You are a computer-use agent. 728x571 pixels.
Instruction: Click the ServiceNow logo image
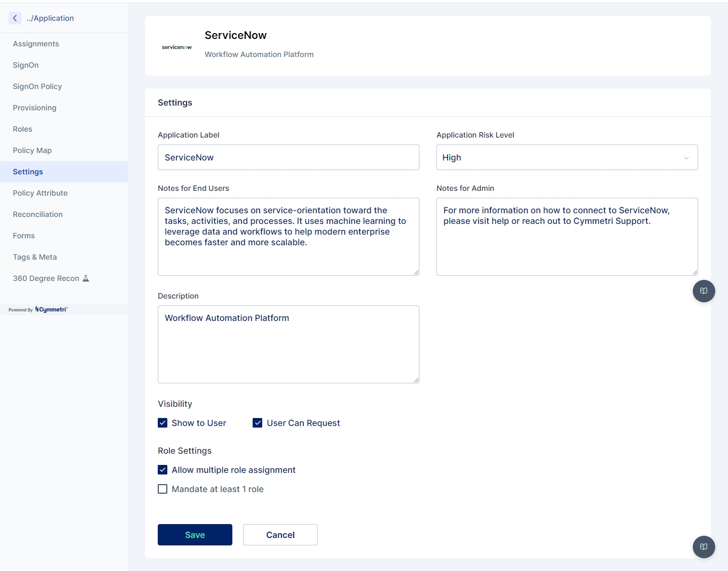click(x=176, y=47)
